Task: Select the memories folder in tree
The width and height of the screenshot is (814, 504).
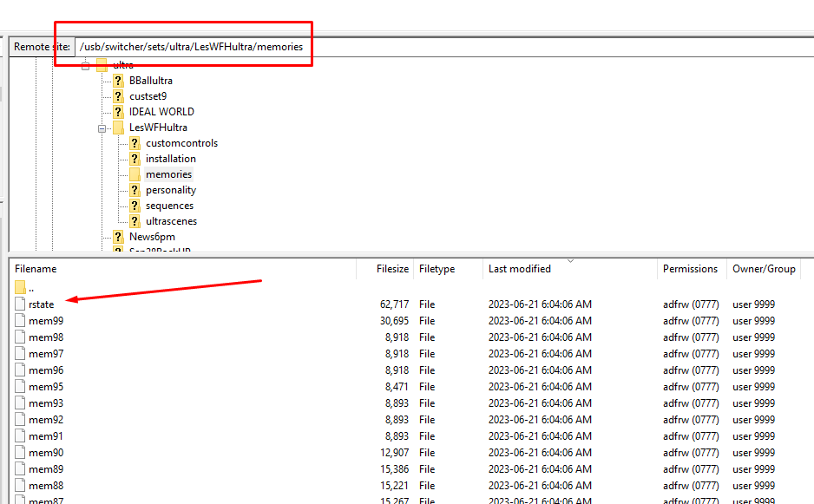Action: (168, 173)
